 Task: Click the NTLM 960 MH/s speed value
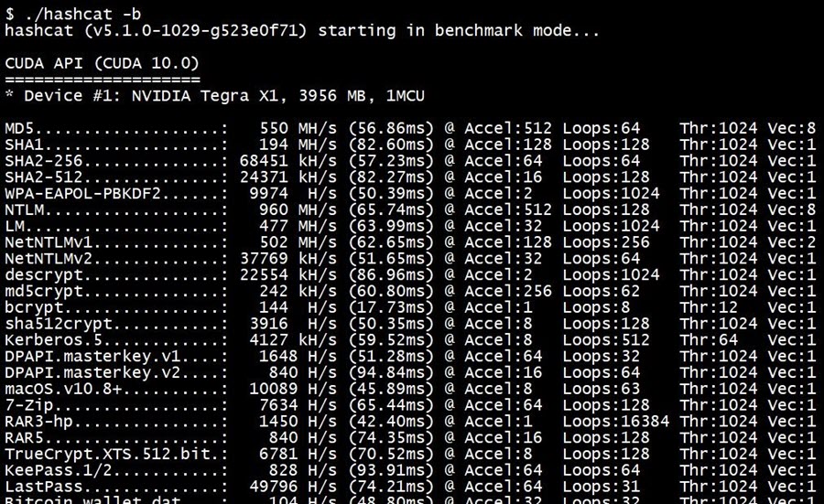point(298,210)
